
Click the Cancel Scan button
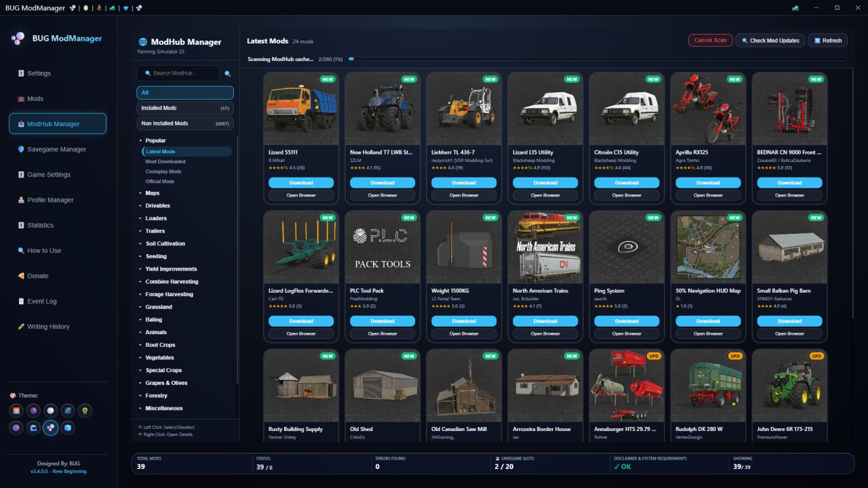710,41
